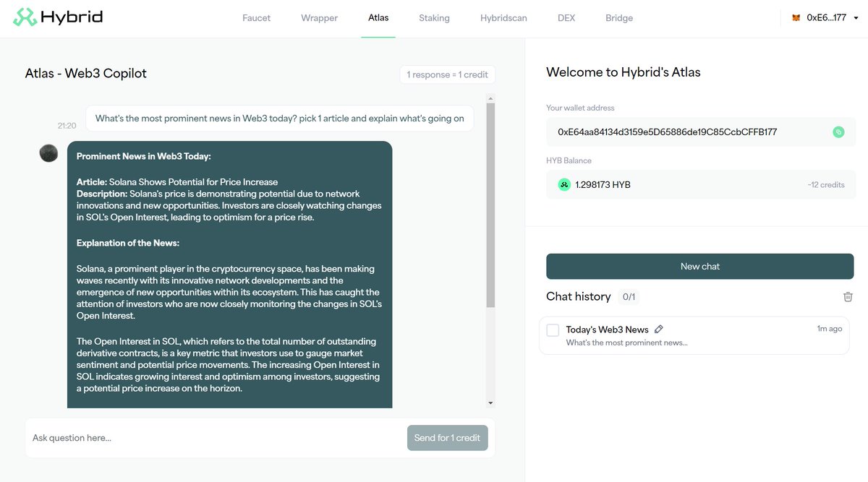Click Welcome to Hybrid's Atlas heading
Viewport: 868px width, 482px height.
point(623,72)
